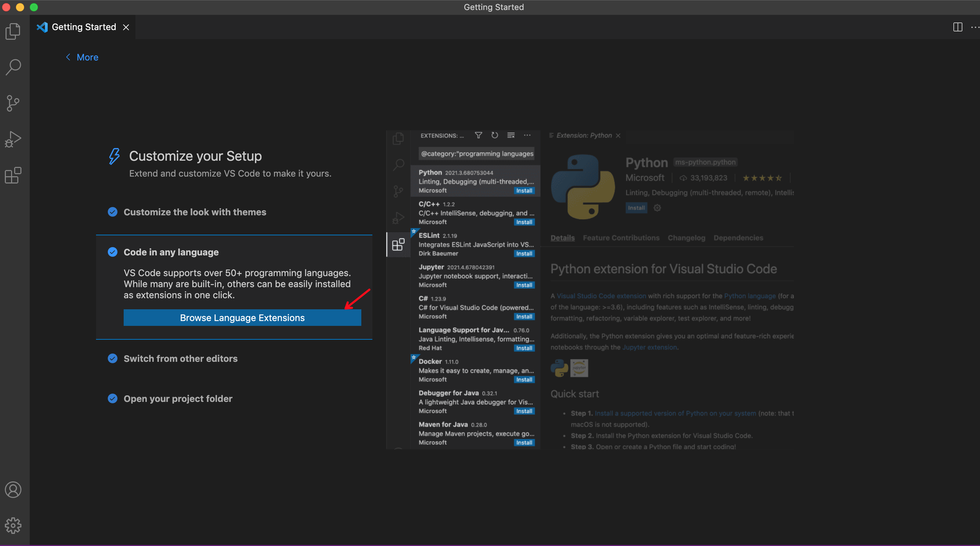Open the Explorer view in activity bar
This screenshot has height=546, width=980.
point(13,31)
